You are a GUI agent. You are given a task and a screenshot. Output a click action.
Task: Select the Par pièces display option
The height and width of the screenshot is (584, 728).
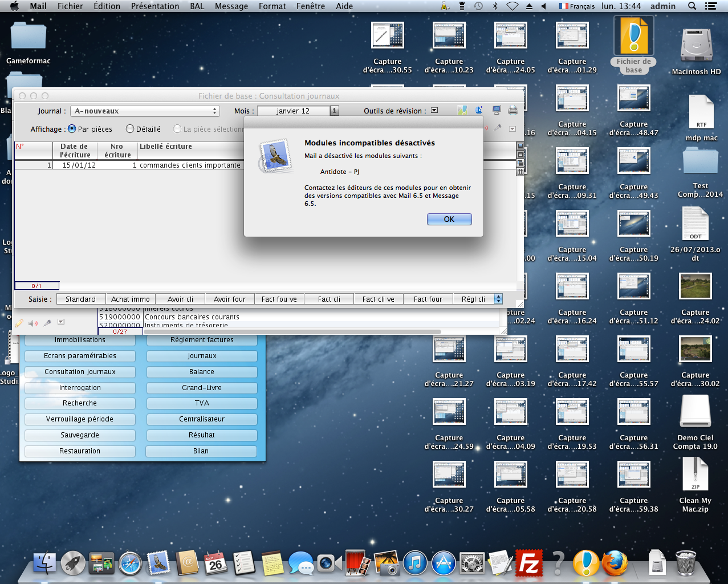[x=72, y=129]
